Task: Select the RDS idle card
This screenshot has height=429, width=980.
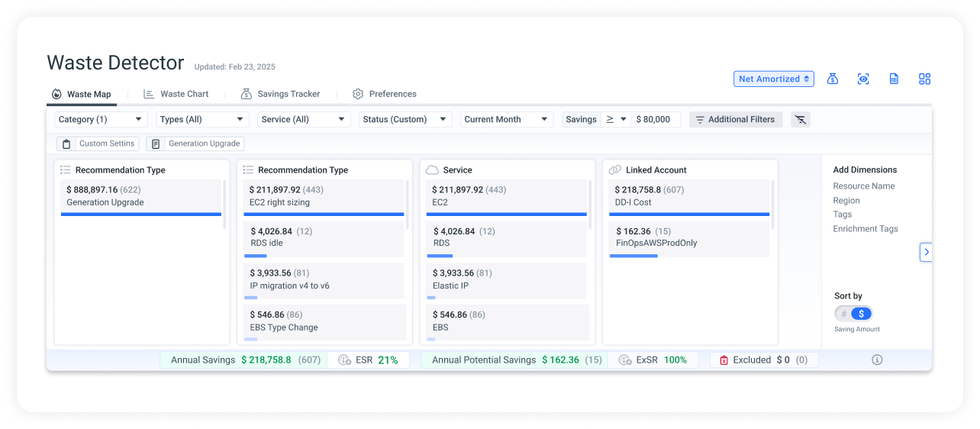Action: pos(324,239)
